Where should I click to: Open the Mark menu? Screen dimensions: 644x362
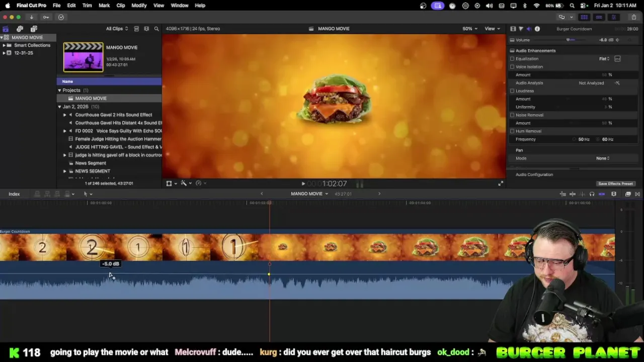point(104,6)
